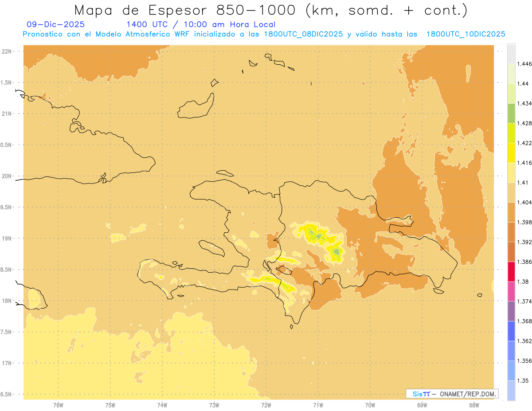Click the '21N' latitude label
This screenshot has width=532, height=411.
click(x=7, y=114)
